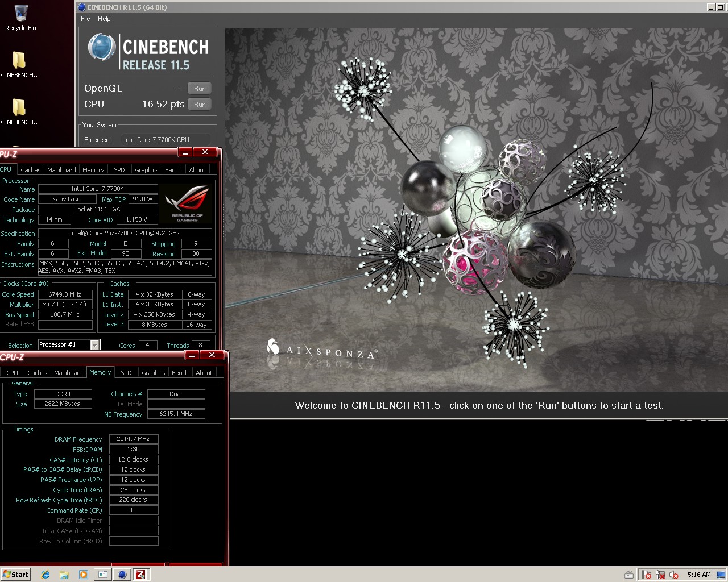Click the Action Center flag tray icon
728x582 pixels.
pos(647,575)
